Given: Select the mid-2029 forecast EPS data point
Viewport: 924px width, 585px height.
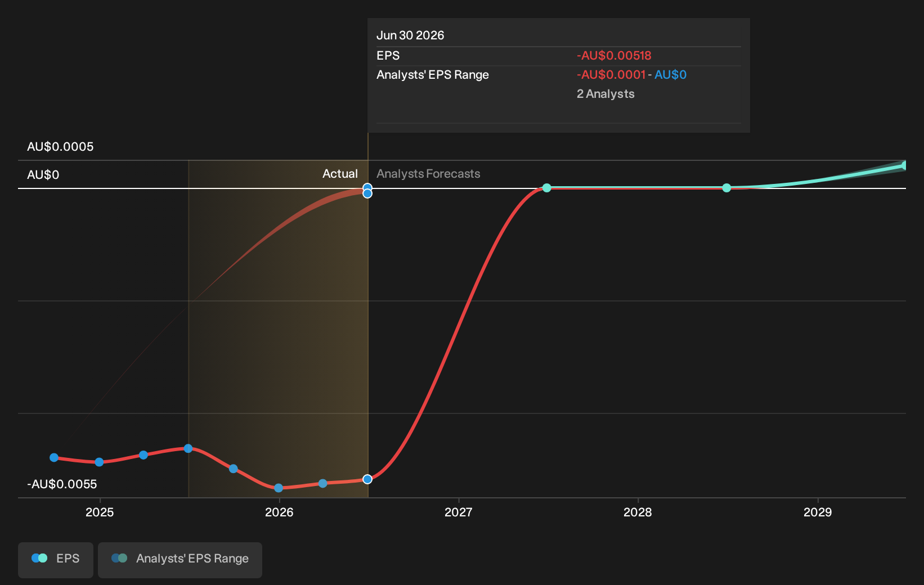Looking at the screenshot, I should coord(905,165).
